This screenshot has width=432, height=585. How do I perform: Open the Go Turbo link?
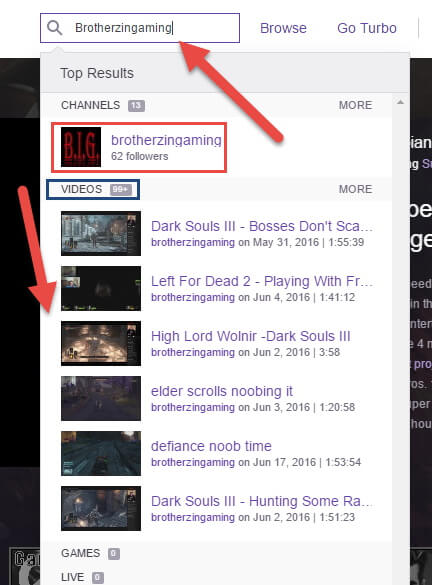point(367,28)
